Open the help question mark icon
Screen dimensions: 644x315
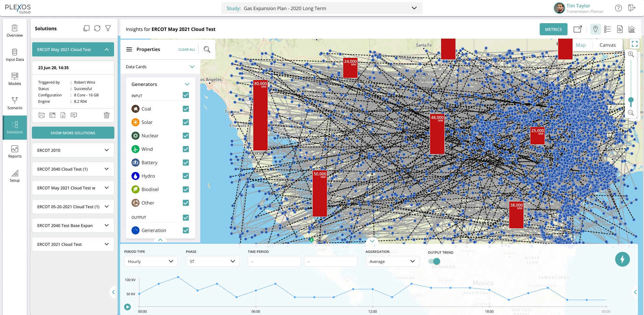619,8
